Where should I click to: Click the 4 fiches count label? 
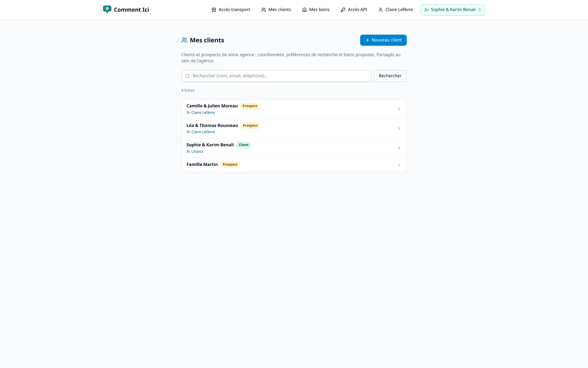point(188,91)
